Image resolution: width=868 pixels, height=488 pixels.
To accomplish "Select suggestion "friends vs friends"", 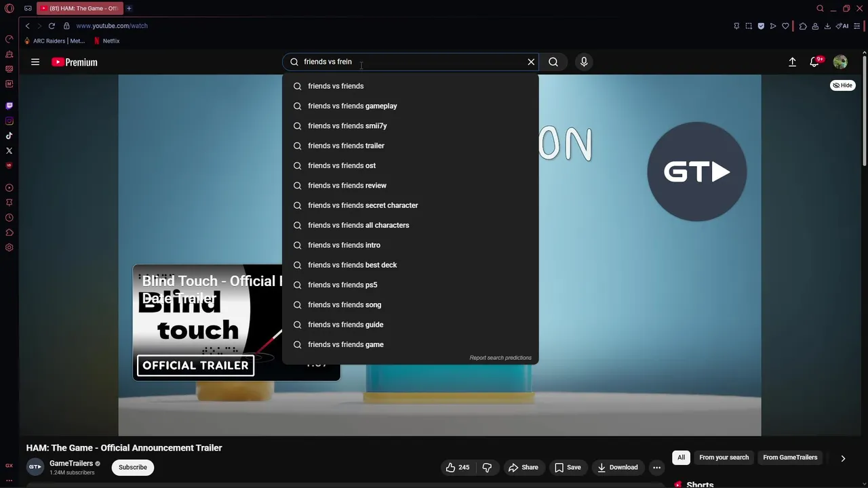I will coord(410,86).
